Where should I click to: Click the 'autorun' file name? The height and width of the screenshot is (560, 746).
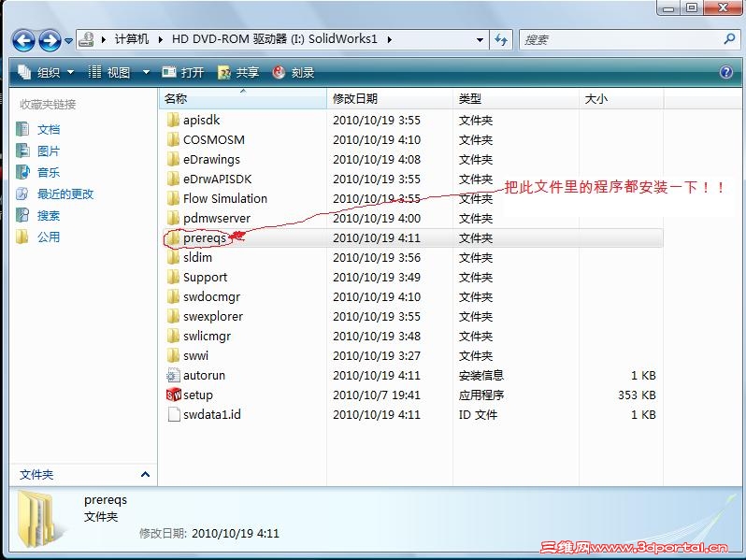[x=204, y=376]
